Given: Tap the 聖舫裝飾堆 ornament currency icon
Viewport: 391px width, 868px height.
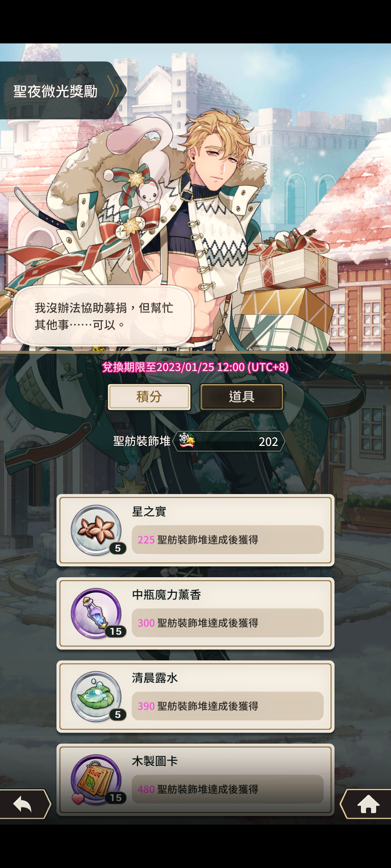Looking at the screenshot, I should point(187,440).
